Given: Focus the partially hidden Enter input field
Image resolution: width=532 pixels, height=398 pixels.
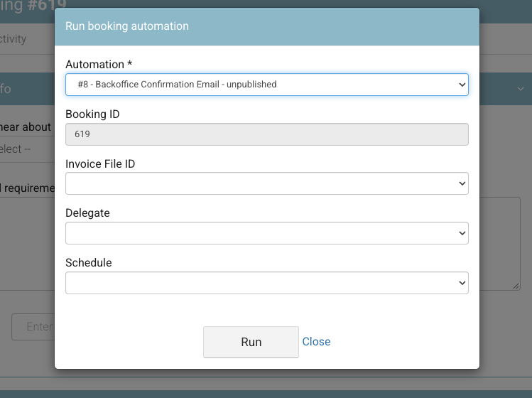Looking at the screenshot, I should pyautogui.click(x=33, y=327).
